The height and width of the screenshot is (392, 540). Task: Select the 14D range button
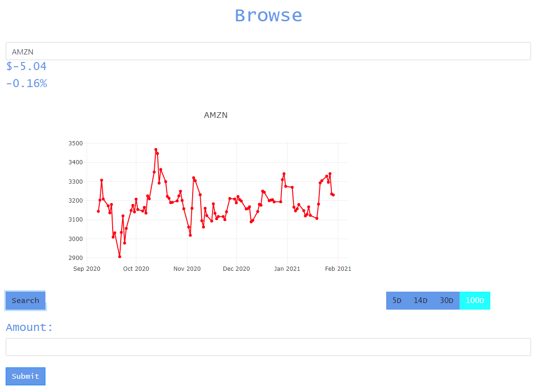click(x=420, y=300)
